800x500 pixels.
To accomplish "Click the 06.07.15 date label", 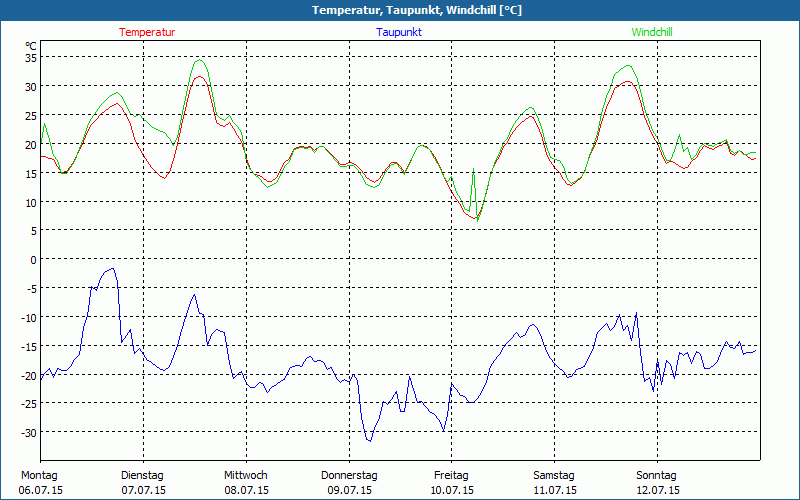I will point(40,490).
